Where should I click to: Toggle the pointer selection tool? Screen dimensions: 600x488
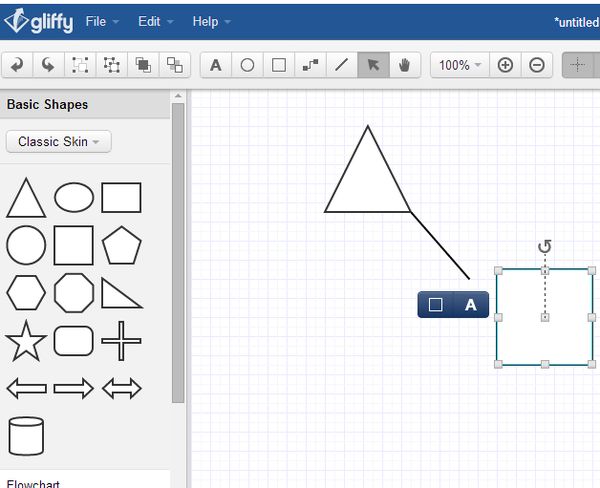(372, 65)
